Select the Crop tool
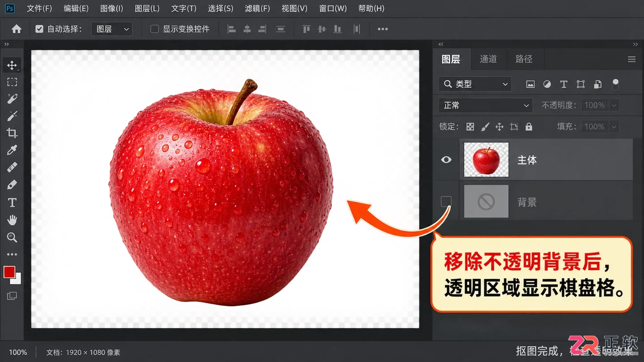This screenshot has height=362, width=644. (12, 133)
